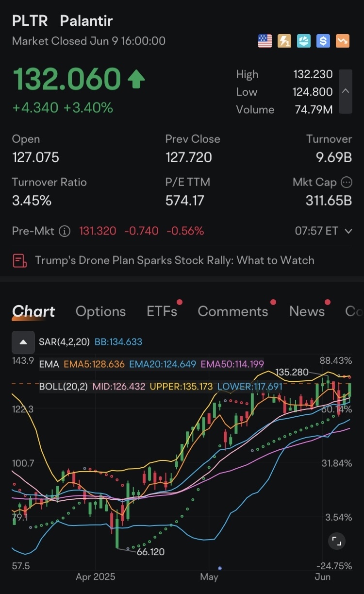364x594 pixels.
Task: Tap the news document icon
Action: point(19,260)
